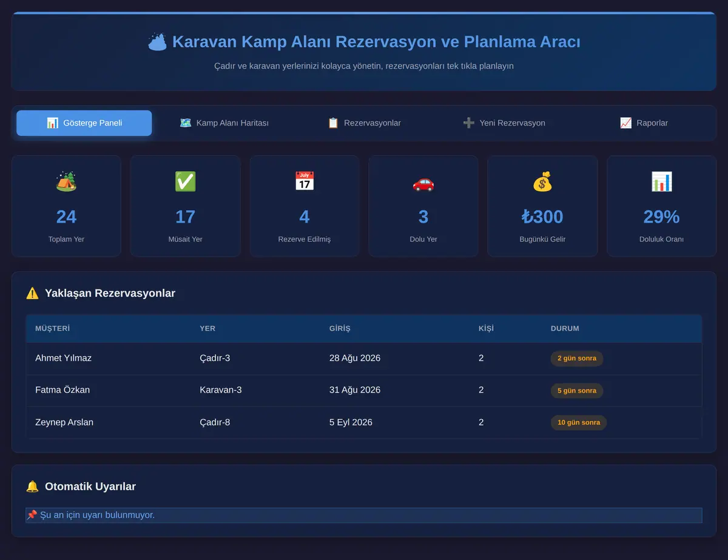Click the warning icon beside Yaklaşan Rezervasyonlar
Image resolution: width=728 pixels, height=560 pixels.
tap(32, 294)
